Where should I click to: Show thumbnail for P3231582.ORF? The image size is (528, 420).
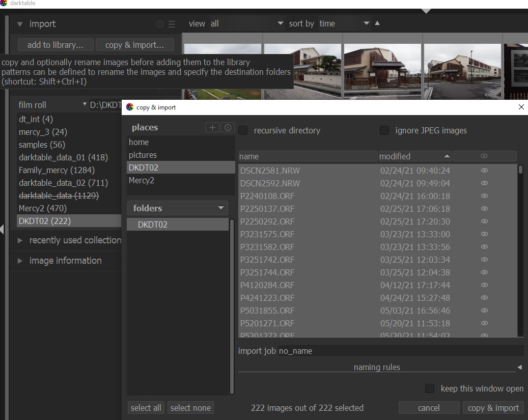(484, 247)
